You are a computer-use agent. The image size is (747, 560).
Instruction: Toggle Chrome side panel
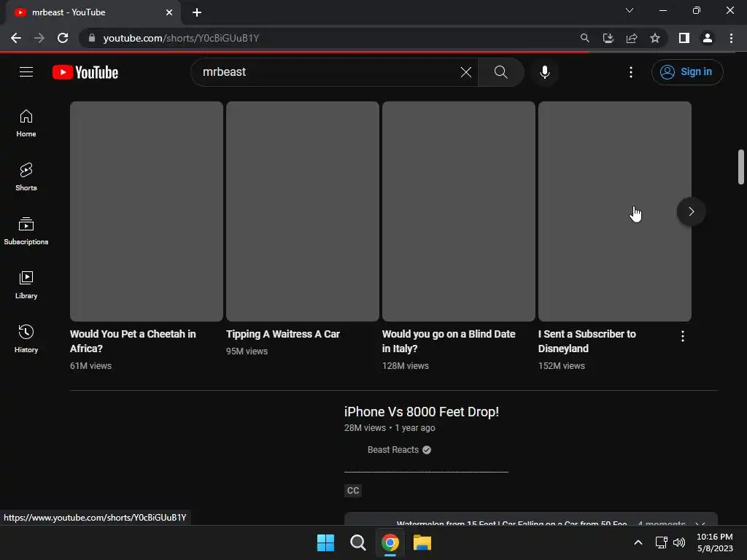click(x=684, y=38)
